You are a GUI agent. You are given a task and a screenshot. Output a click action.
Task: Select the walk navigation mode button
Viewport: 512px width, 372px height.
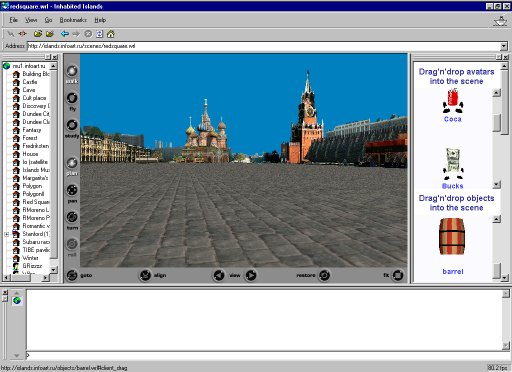click(72, 71)
